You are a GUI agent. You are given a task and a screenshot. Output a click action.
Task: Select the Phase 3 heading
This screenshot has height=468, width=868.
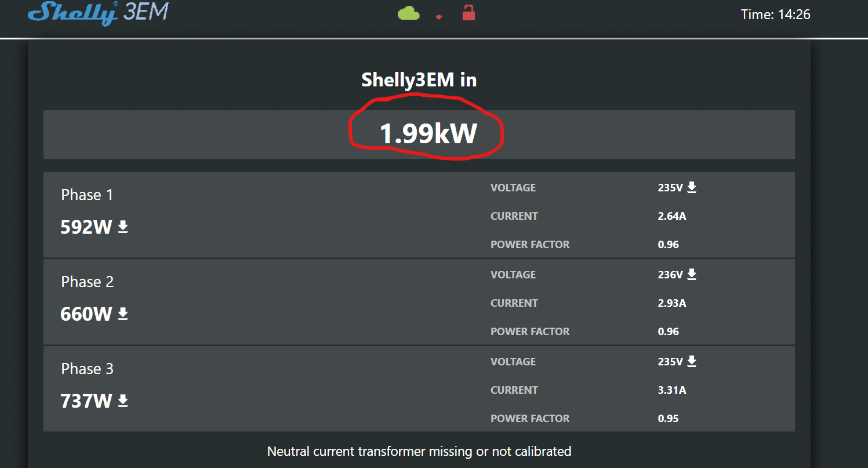pos(87,369)
